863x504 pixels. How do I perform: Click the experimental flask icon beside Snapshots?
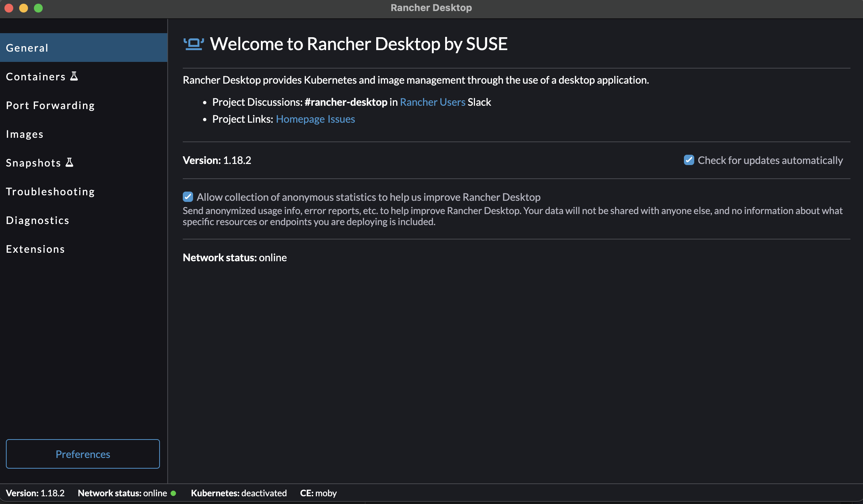(x=69, y=162)
